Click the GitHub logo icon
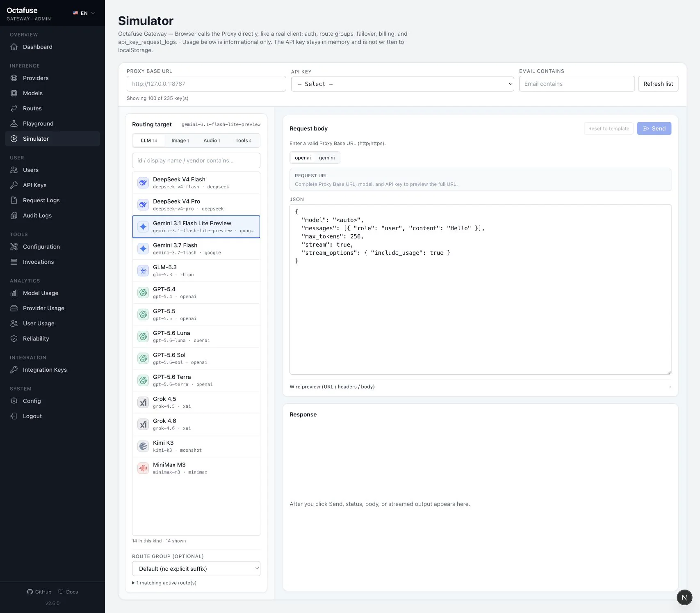This screenshot has height=613, width=700. click(30, 592)
